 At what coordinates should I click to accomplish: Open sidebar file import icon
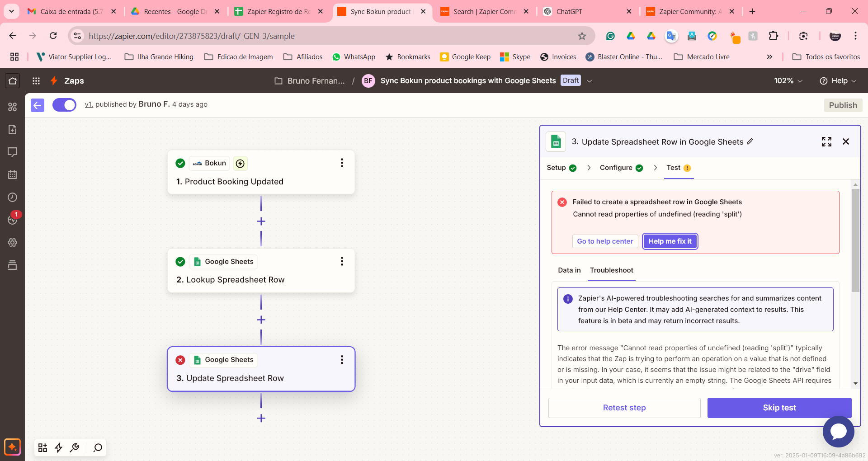(x=13, y=130)
